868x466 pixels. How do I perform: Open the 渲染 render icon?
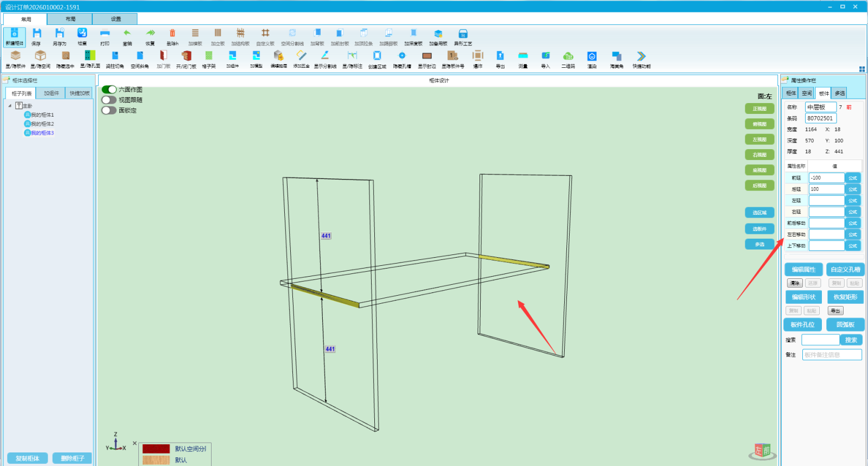pos(592,59)
